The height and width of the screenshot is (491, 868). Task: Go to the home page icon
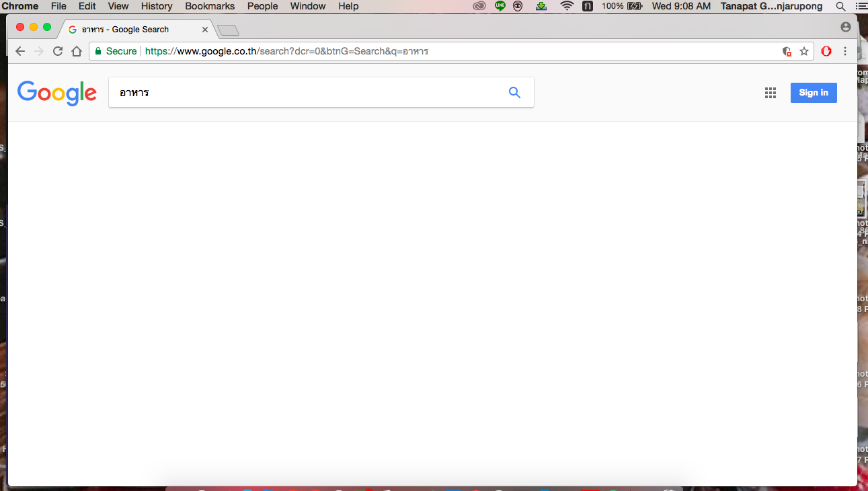[x=77, y=51]
